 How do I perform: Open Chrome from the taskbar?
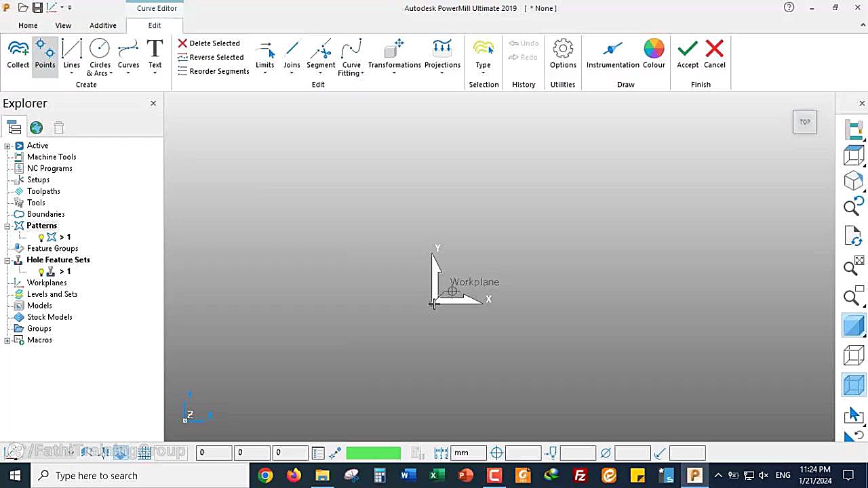tap(265, 476)
